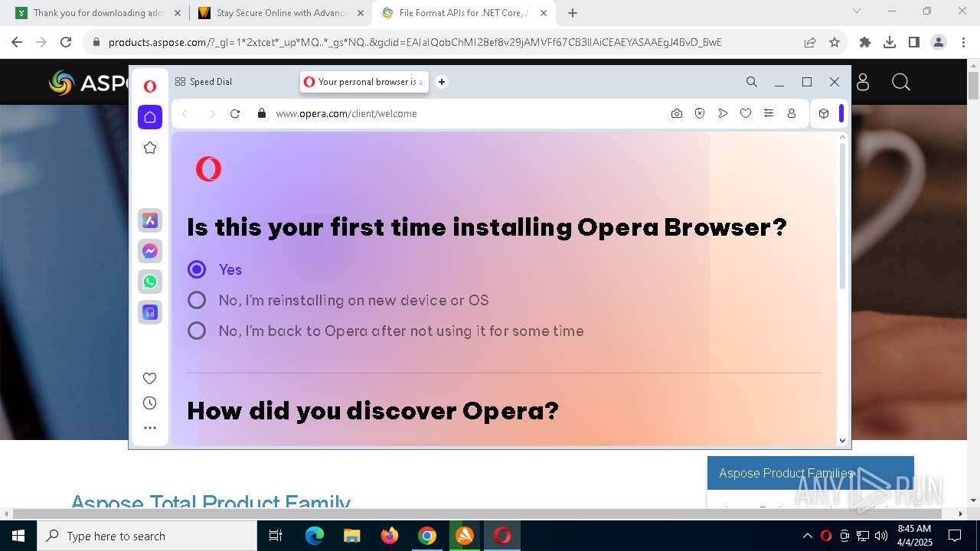
Task: Open Avast icon on the taskbar
Action: (x=465, y=536)
